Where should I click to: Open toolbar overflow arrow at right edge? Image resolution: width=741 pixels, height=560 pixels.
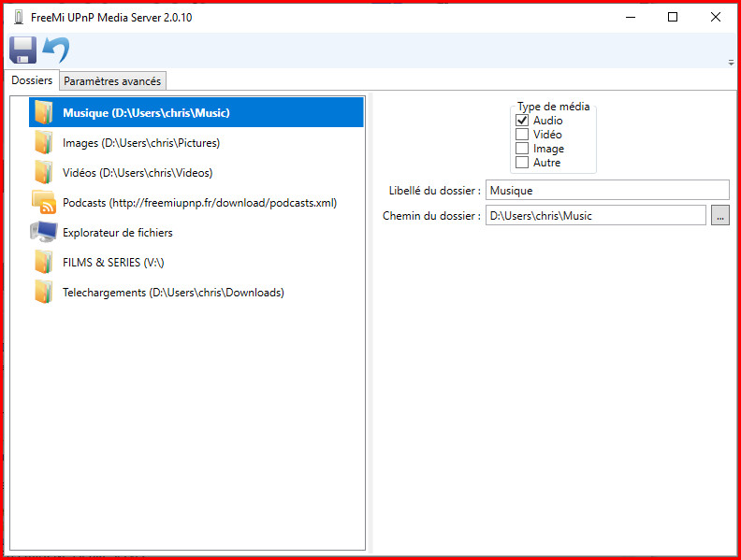[x=731, y=63]
